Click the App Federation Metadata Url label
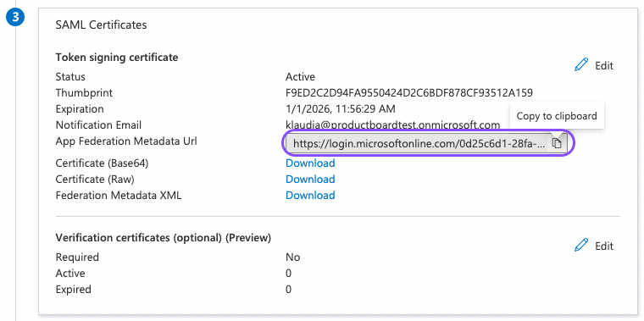 [126, 141]
